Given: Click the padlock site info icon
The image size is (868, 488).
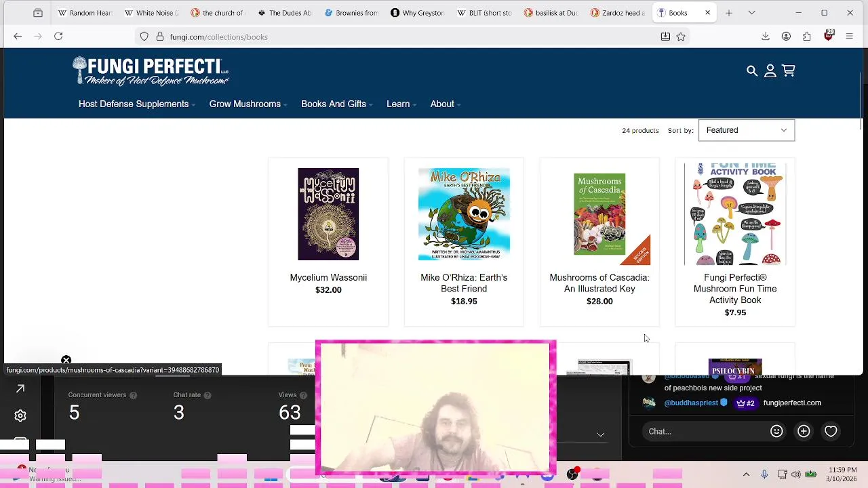Looking at the screenshot, I should coord(159,37).
